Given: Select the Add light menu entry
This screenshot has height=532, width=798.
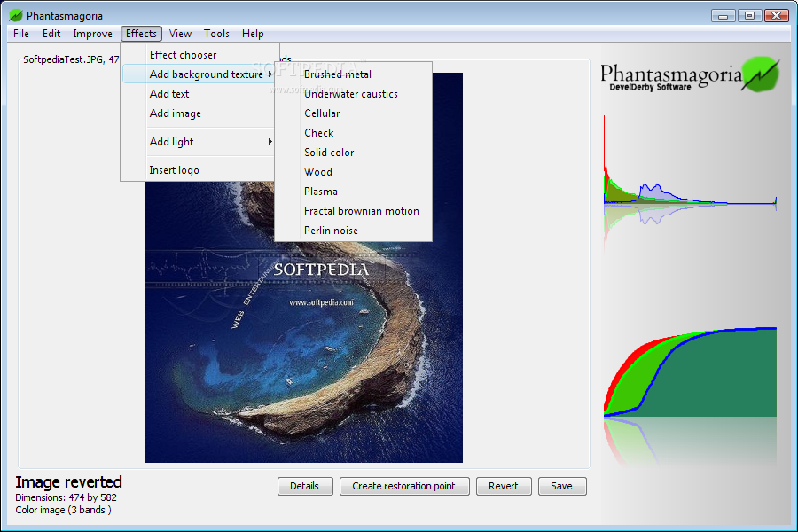Looking at the screenshot, I should click(x=199, y=142).
